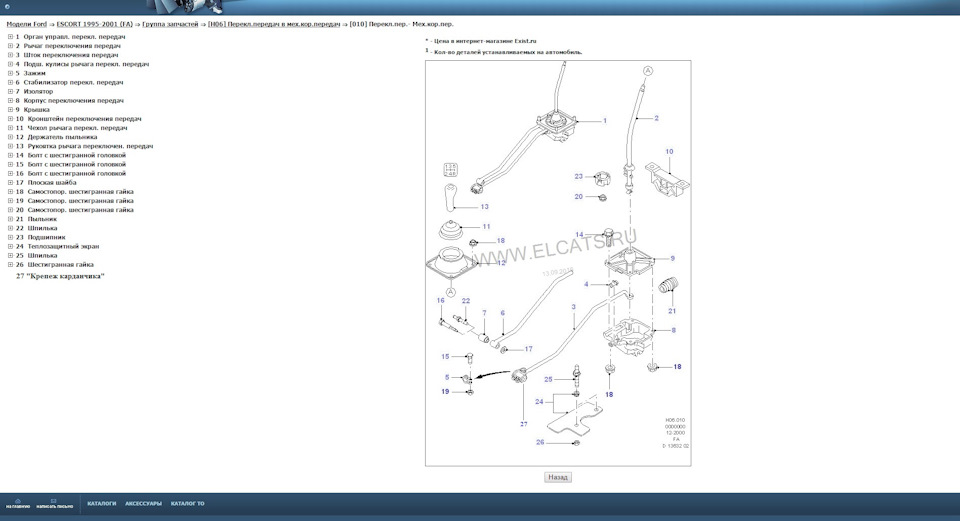Image resolution: width=960 pixels, height=521 pixels.
Task: Expand item 17 Плоская шайба
Action: [10, 182]
